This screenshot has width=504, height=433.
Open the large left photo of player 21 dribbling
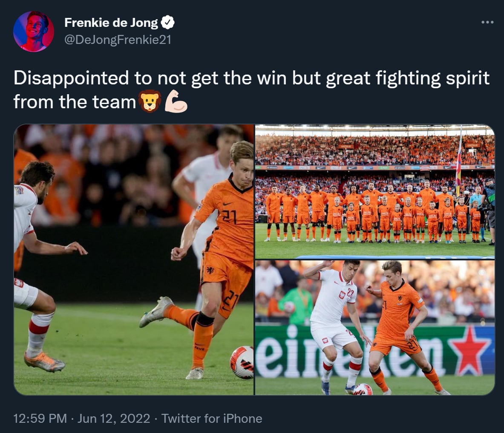pos(134,260)
